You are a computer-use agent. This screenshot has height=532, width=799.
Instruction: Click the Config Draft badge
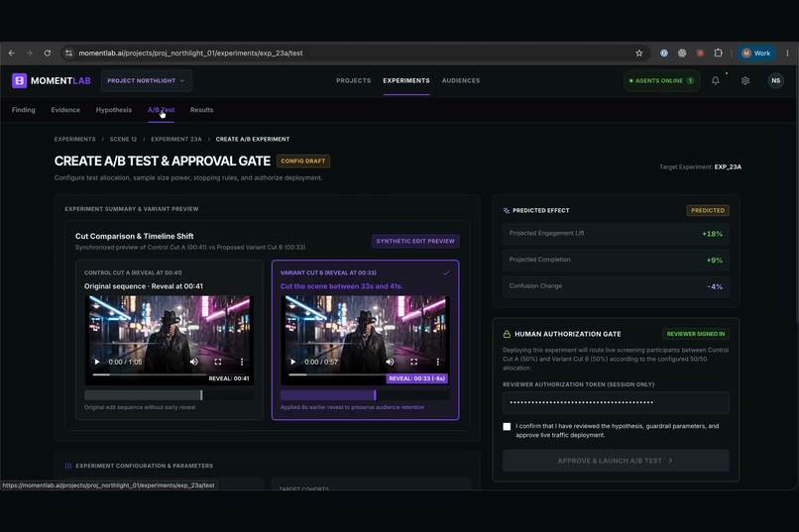point(303,160)
